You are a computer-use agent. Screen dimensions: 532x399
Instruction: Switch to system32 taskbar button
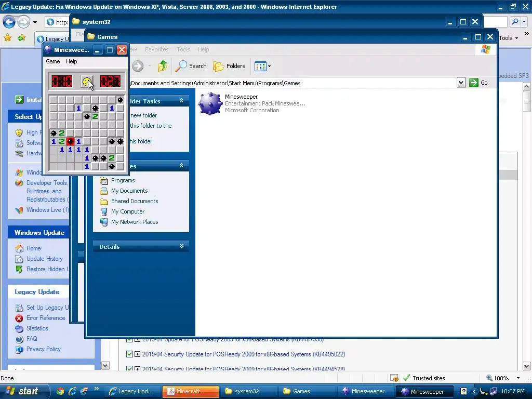pyautogui.click(x=248, y=391)
